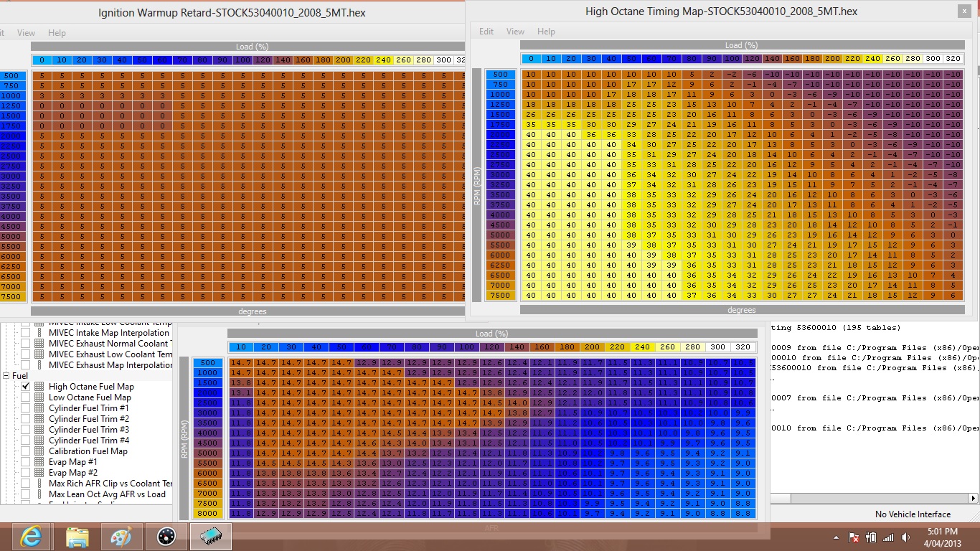Tick the Cylinder Fuel Trim #4 checkbox
The width and height of the screenshot is (980, 551).
26,441
